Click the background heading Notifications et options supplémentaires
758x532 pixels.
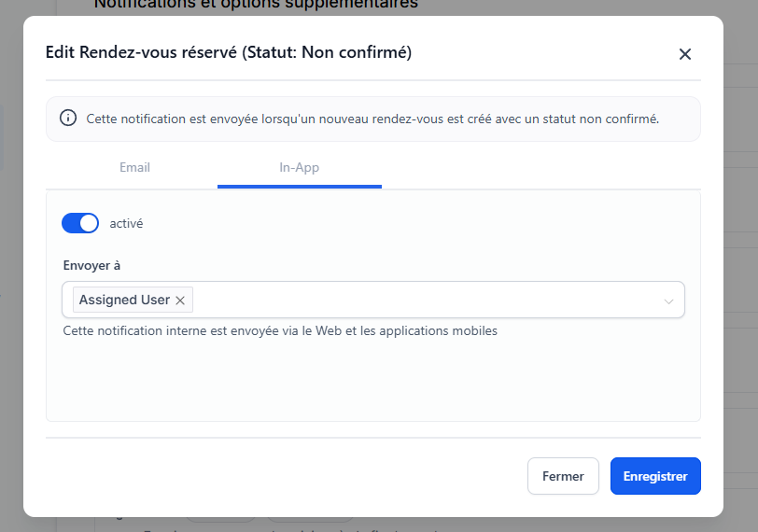click(x=255, y=5)
